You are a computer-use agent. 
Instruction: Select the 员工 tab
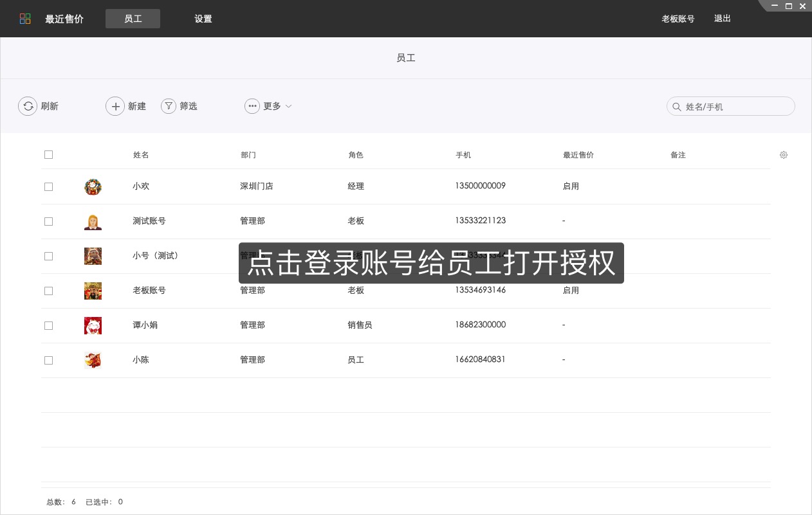[133, 19]
